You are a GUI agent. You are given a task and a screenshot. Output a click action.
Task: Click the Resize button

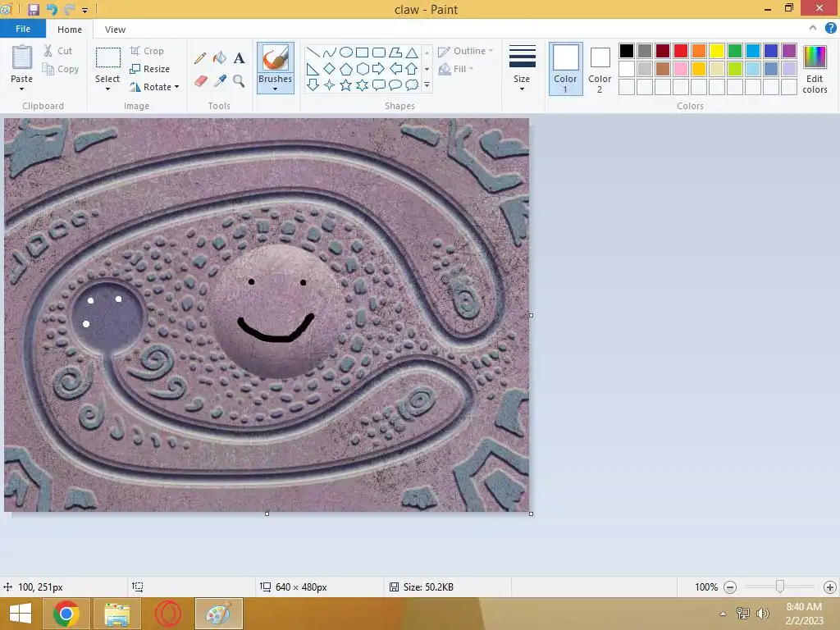click(x=150, y=69)
